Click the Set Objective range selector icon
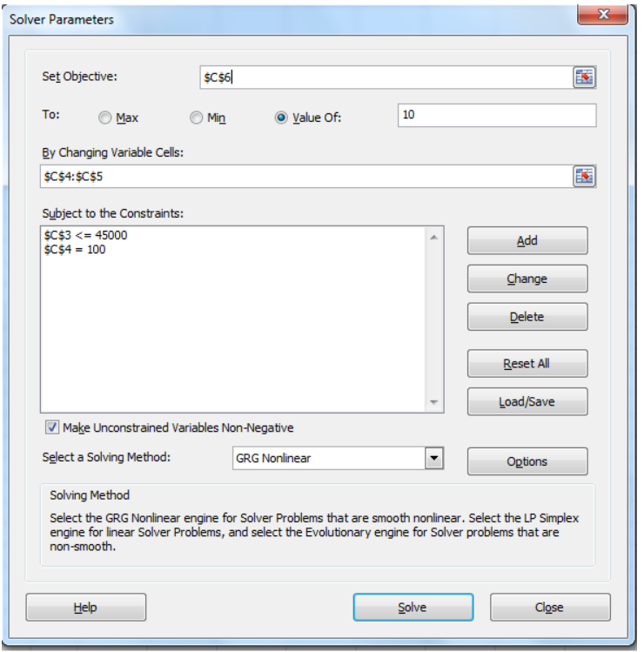Screen dimensions: 644x652 [584, 77]
